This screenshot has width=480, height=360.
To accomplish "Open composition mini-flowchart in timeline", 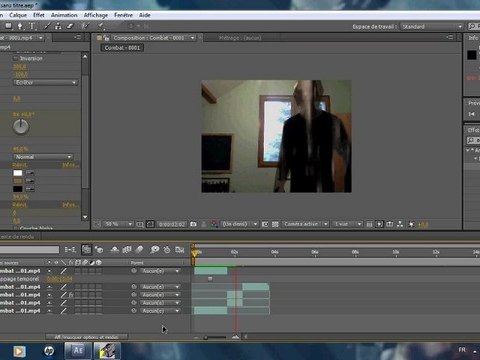I will [x=70, y=249].
